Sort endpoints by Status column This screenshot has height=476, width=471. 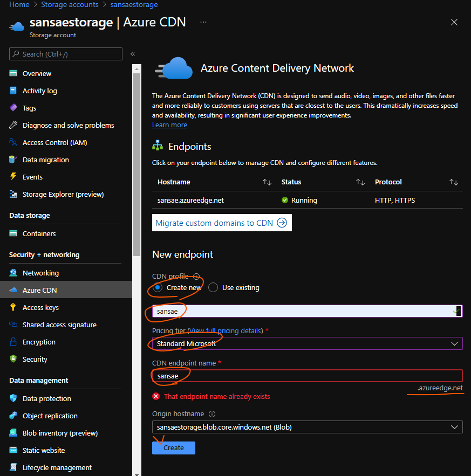(x=360, y=182)
